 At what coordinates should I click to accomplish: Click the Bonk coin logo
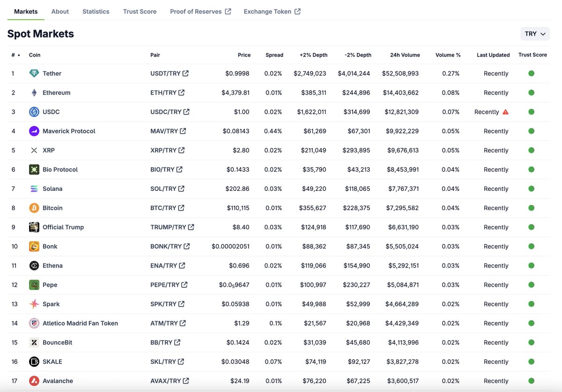click(x=34, y=246)
